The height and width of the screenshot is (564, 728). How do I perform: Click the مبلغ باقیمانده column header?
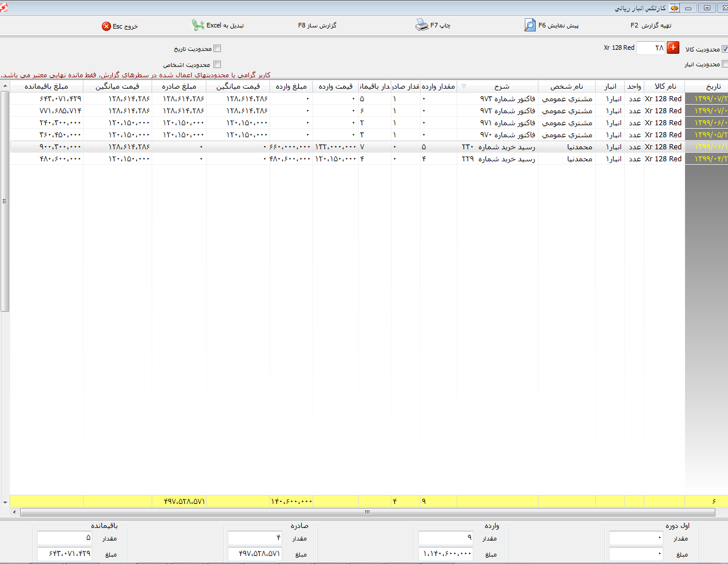click(x=46, y=86)
